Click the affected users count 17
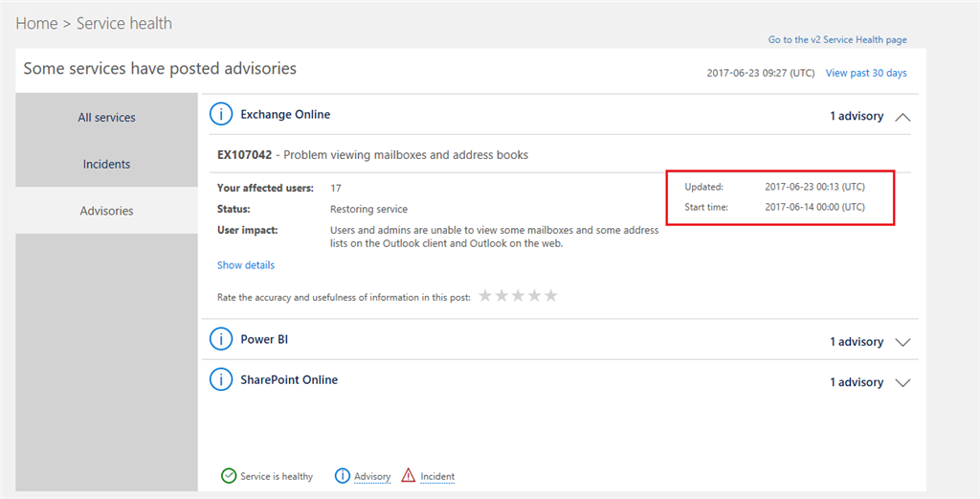This screenshot has height=499, width=980. coord(336,189)
